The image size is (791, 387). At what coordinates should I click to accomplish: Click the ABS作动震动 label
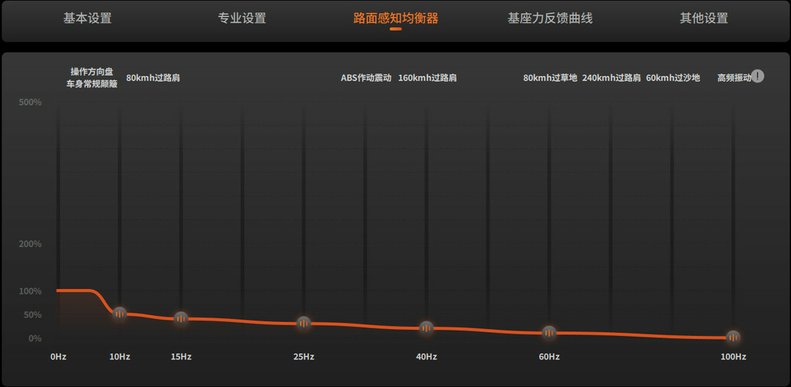coord(366,78)
